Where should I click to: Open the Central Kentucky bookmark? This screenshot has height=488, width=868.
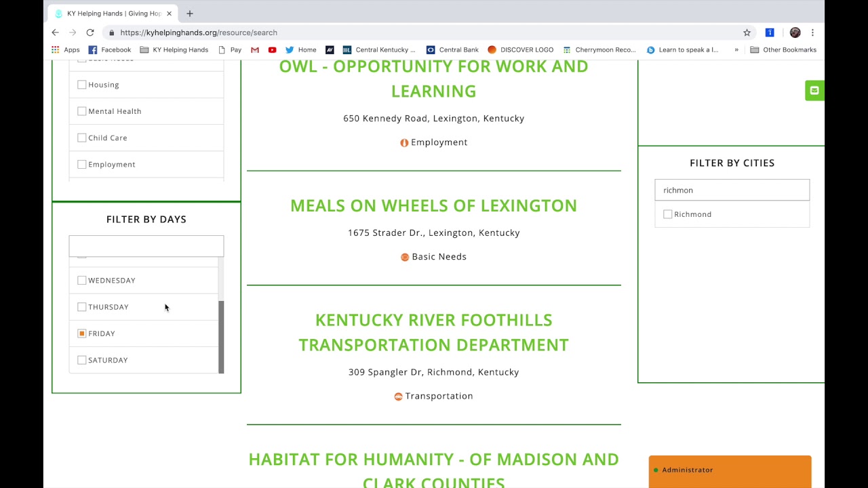378,49
